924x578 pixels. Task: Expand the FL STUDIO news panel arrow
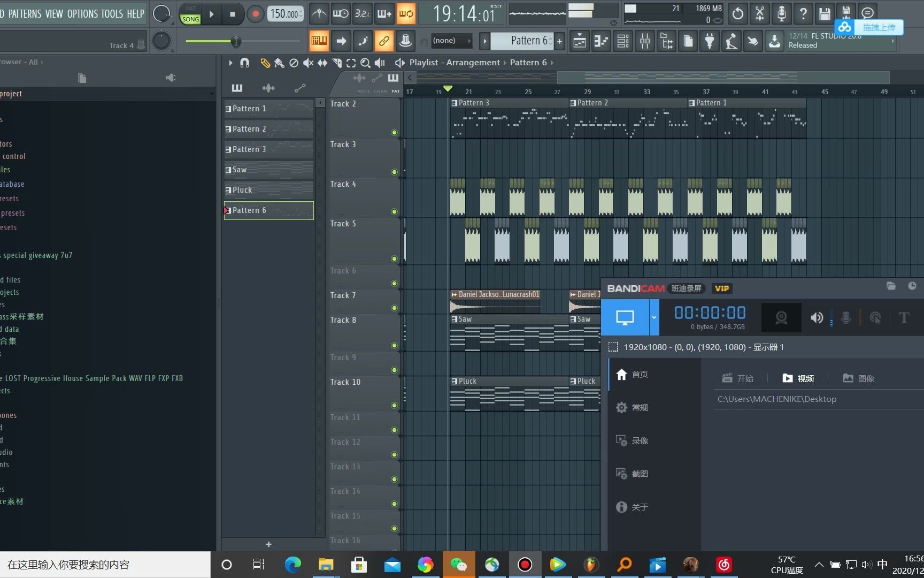coord(893,41)
